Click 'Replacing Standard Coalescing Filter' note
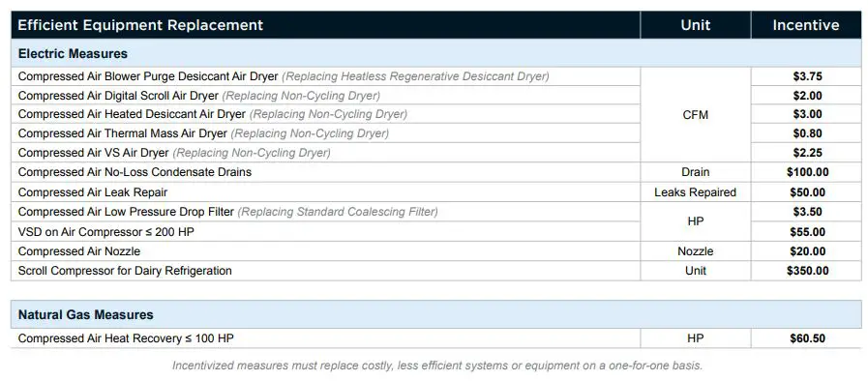The image size is (868, 381). click(338, 212)
